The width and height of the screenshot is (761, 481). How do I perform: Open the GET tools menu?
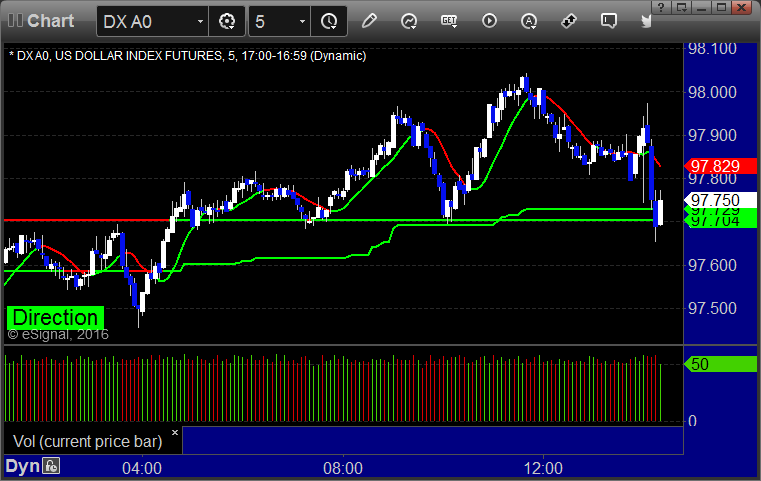coord(449,21)
